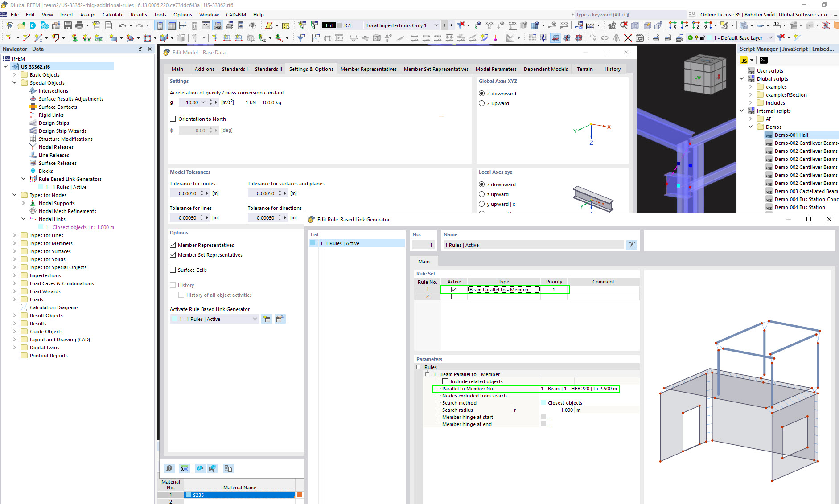Click the save-as-default icon in Base Data dialog
The width and height of the screenshot is (839, 504).
tap(213, 468)
